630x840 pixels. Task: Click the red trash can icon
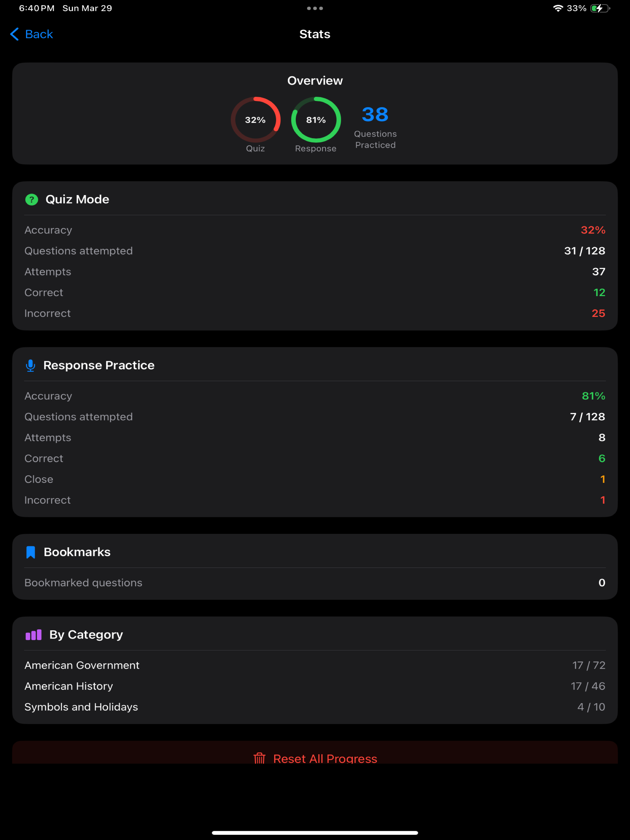pyautogui.click(x=259, y=758)
